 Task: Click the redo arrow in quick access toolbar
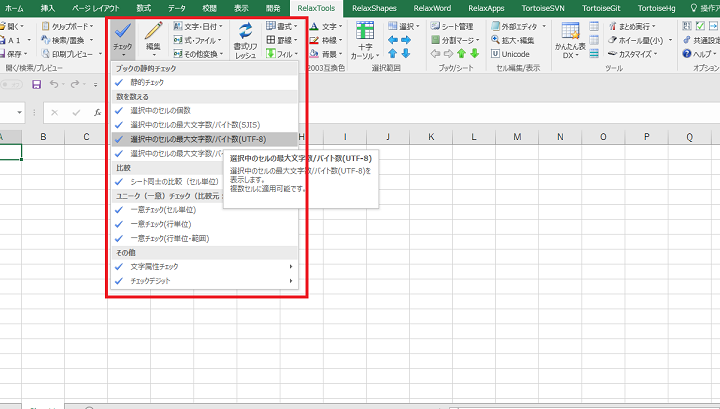(75, 84)
